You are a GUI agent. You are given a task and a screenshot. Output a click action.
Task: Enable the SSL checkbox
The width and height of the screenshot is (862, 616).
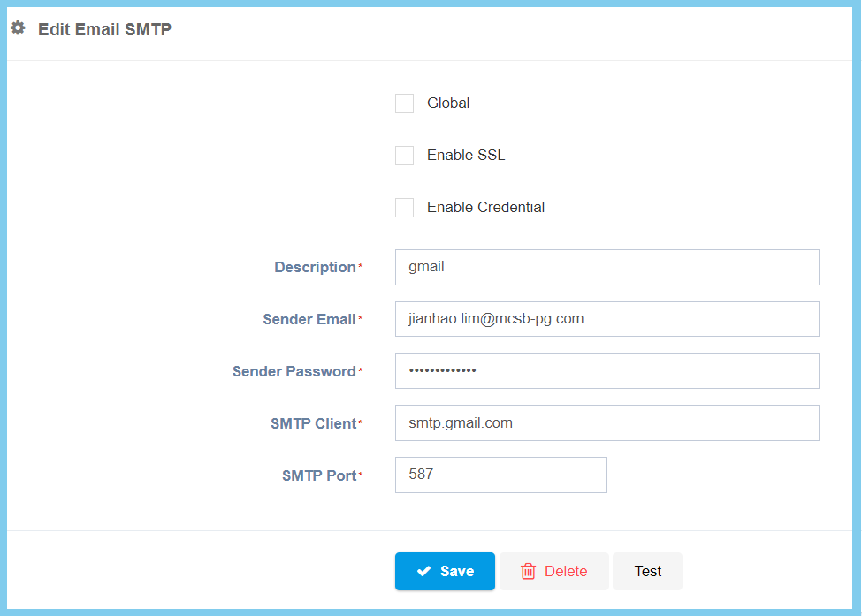tap(404, 156)
